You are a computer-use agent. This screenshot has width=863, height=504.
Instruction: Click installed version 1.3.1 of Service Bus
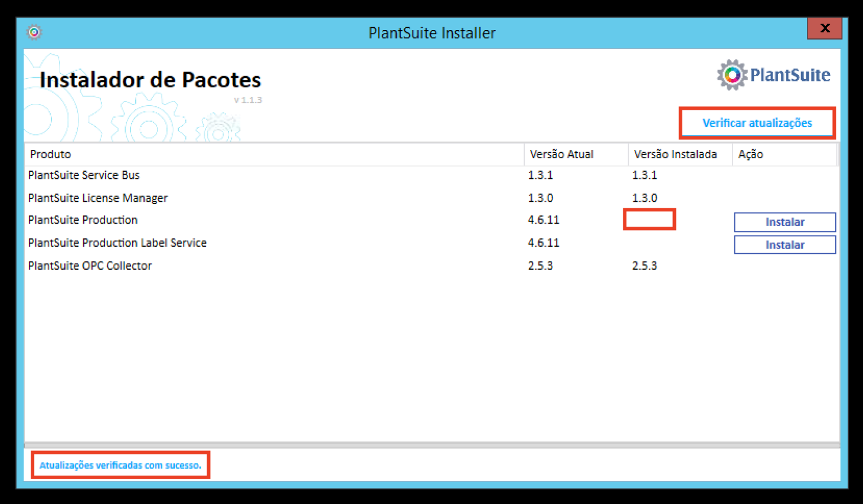645,175
